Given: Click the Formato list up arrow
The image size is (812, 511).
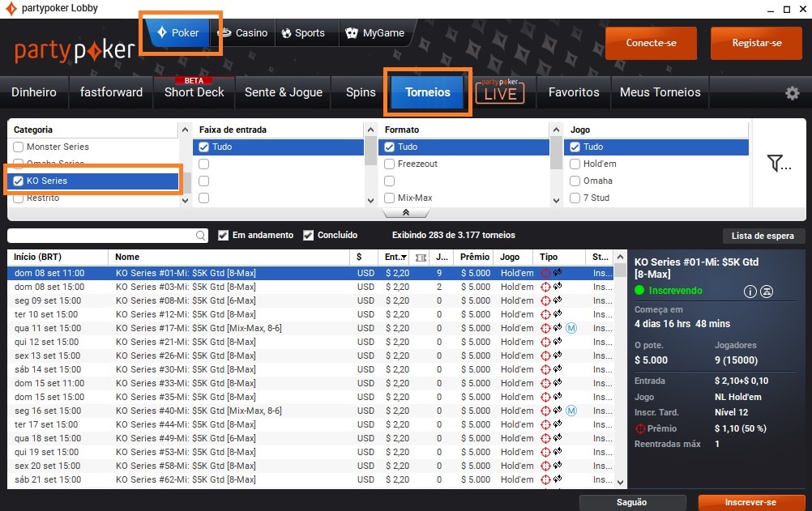Looking at the screenshot, I should [556, 130].
